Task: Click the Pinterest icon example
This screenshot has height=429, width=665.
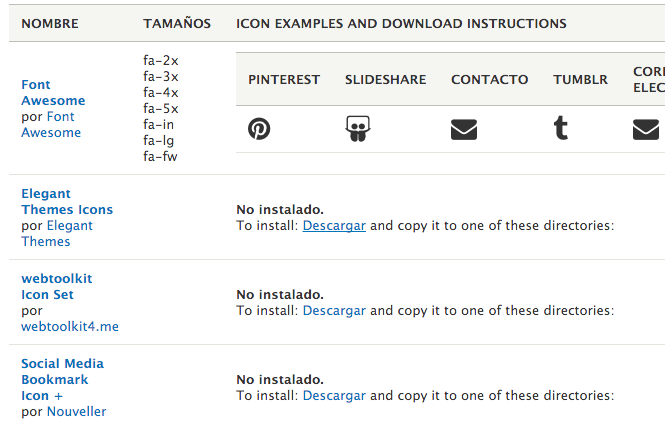Action: coord(259,129)
